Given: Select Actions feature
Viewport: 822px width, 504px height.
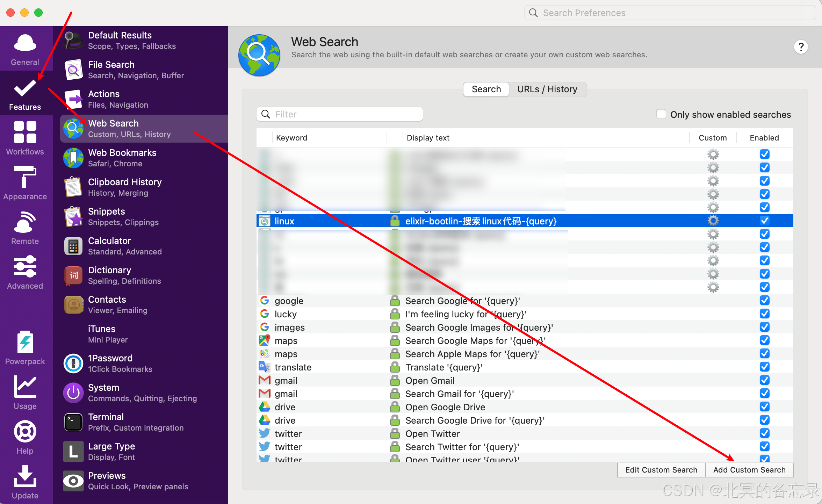Looking at the screenshot, I should 144,99.
